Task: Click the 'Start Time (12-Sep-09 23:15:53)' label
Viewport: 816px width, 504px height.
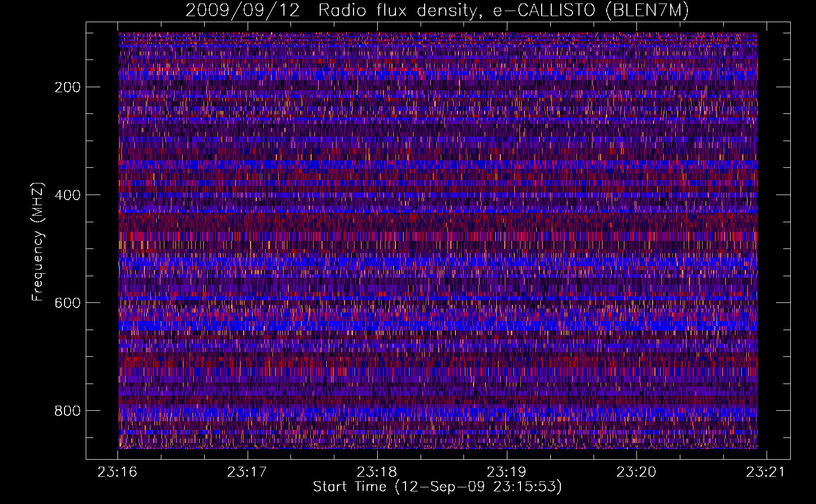Action: 437,487
